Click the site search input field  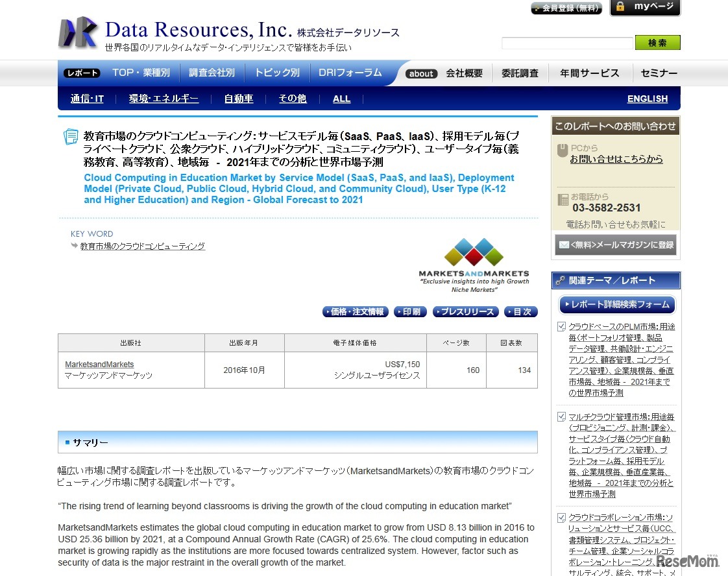click(567, 43)
